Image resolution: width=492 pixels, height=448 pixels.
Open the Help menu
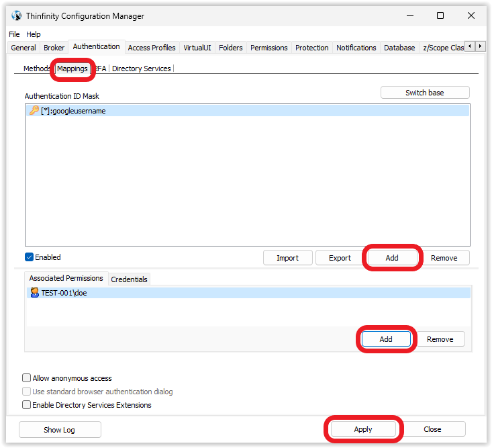click(34, 34)
